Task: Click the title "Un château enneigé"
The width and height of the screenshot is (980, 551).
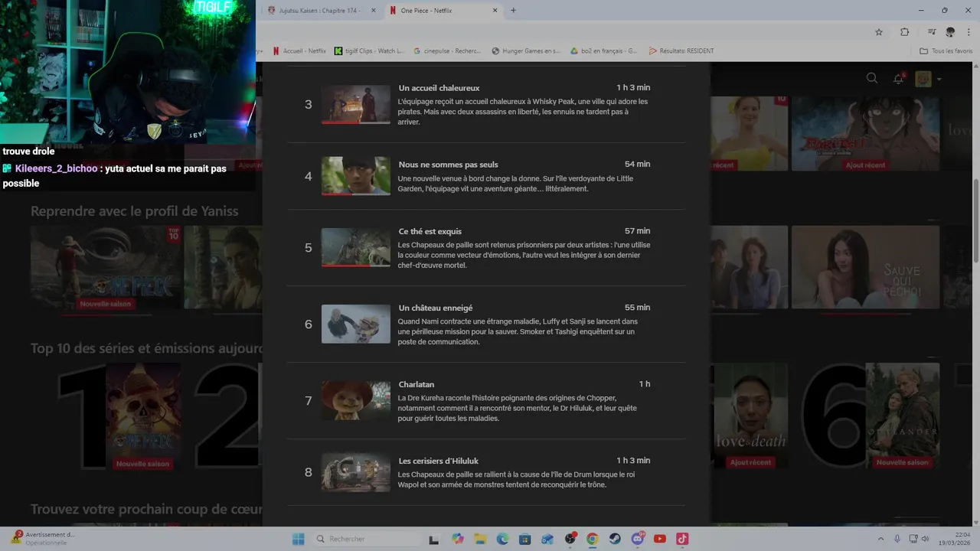Action: [436, 308]
